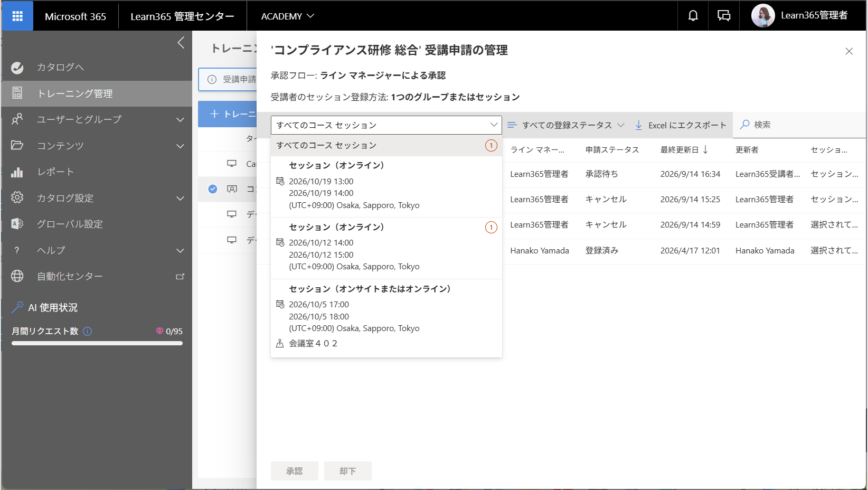
Task: Open the notifications bell
Action: tap(693, 16)
